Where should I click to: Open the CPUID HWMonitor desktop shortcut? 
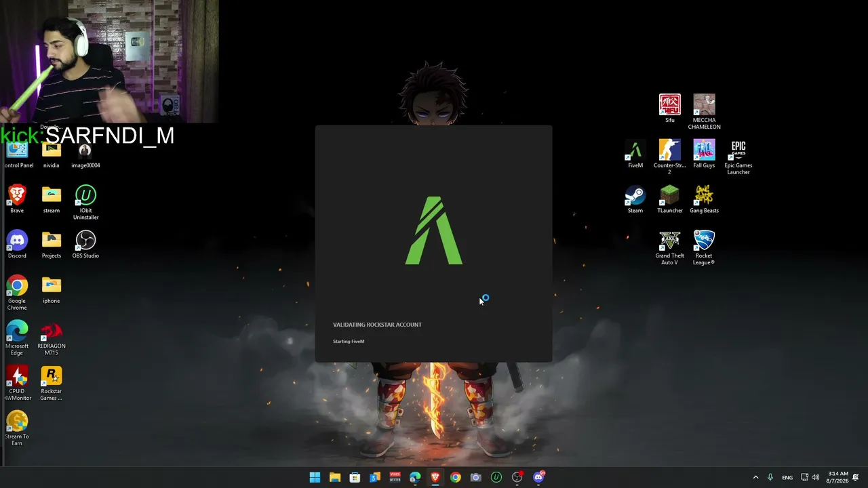point(17,384)
